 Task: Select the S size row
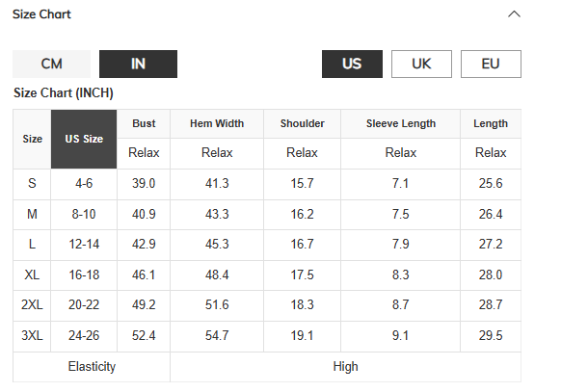click(x=267, y=184)
